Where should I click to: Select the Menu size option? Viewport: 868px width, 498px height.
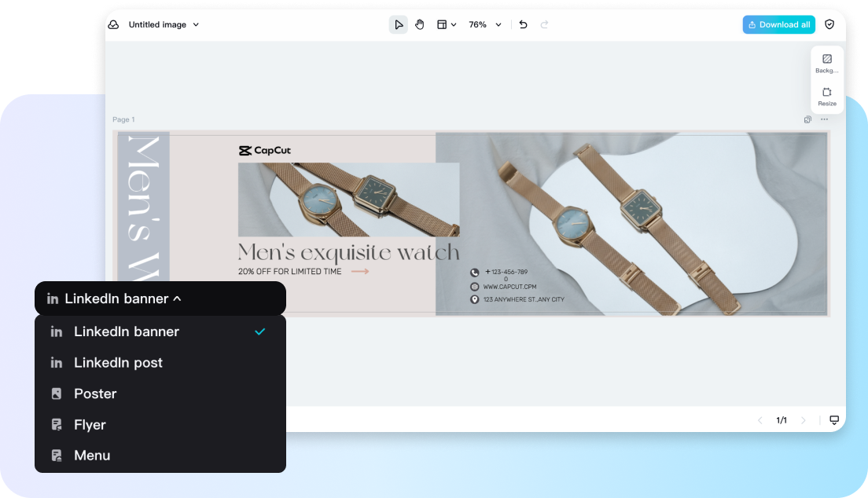tap(160, 456)
